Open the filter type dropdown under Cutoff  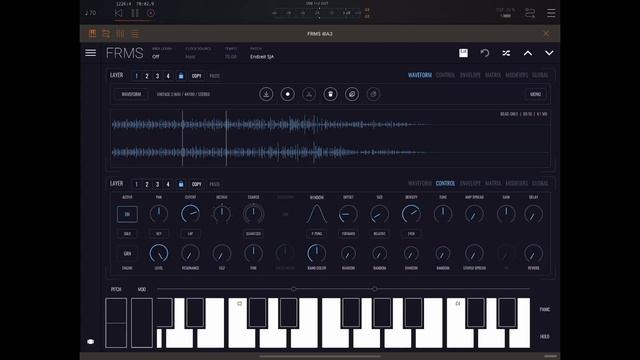point(190,234)
